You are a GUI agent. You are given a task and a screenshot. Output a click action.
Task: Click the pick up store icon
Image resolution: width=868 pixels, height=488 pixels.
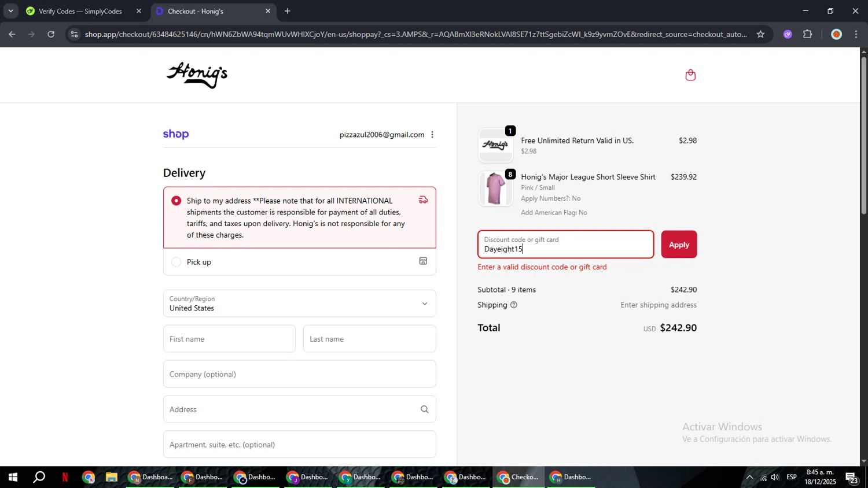[x=423, y=261]
